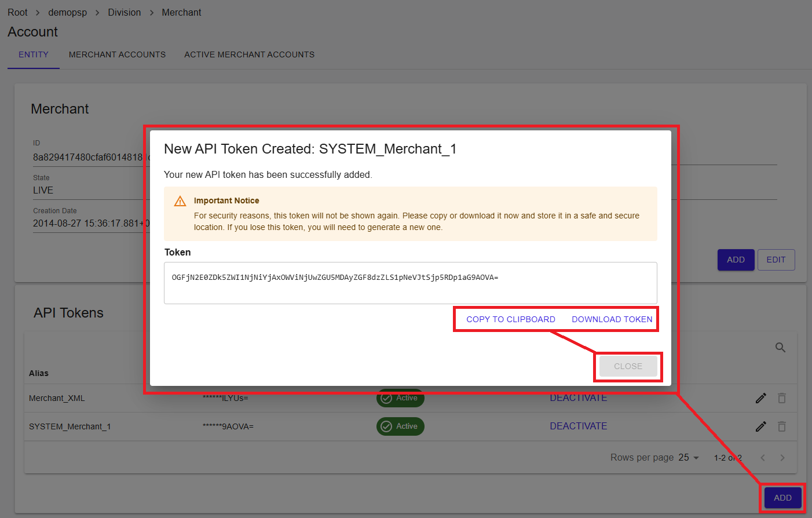Viewport: 812px width, 518px height.
Task: Edit the SYSTEM_Merchant_1 token via pencil icon
Action: 761,426
